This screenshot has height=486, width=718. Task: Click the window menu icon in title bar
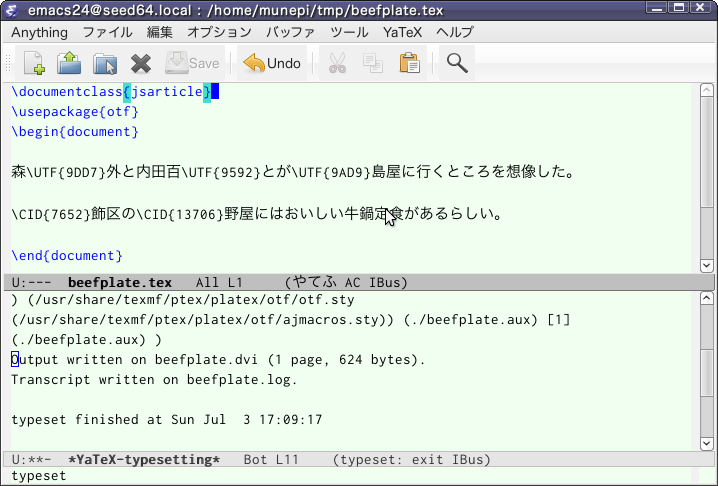pos(12,10)
